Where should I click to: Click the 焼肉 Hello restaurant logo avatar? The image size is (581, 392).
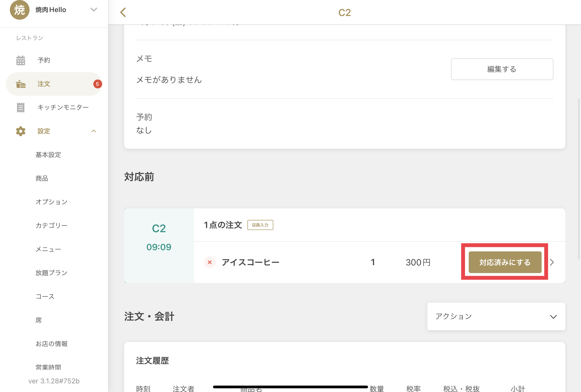[19, 10]
